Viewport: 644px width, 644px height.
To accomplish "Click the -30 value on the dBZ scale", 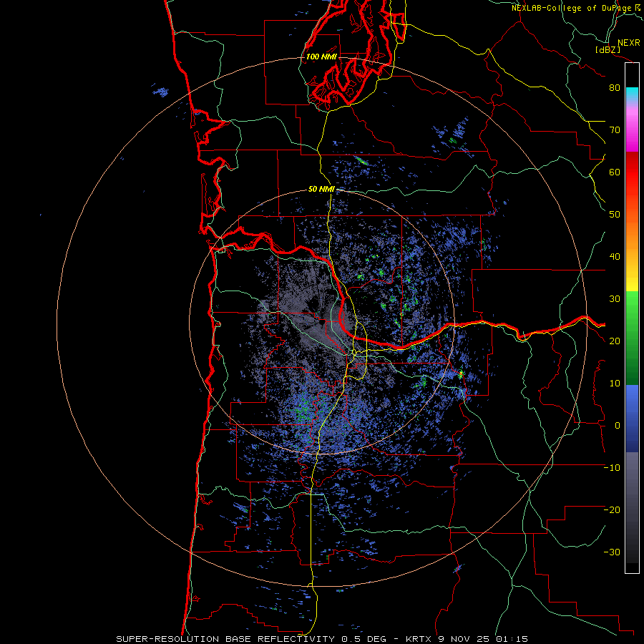I will (612, 552).
